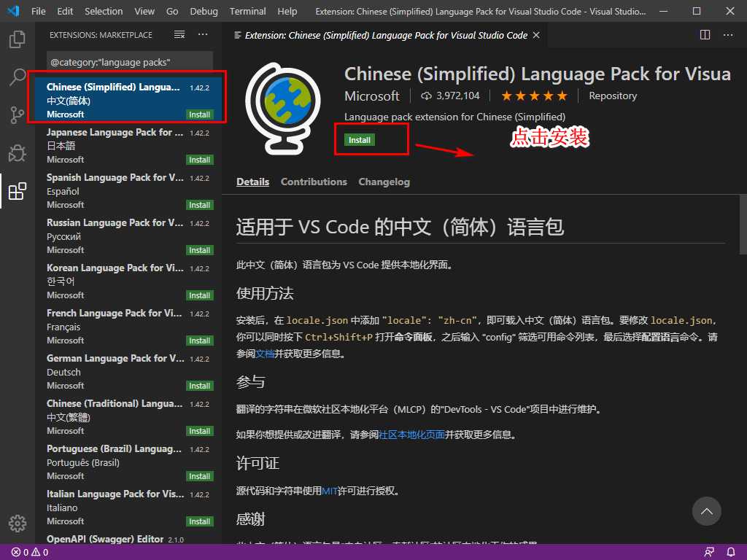The width and height of the screenshot is (747, 560).
Task: Click the Chinese Language Pack title heading
Action: [x=538, y=74]
